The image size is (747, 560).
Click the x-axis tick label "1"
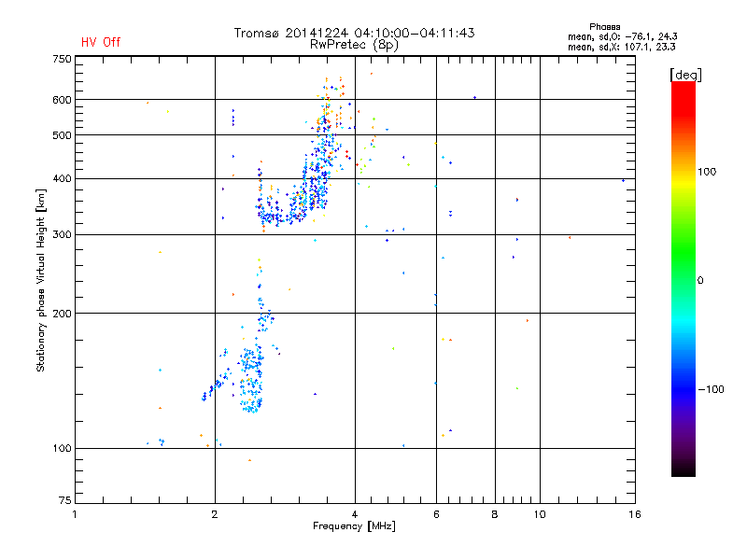[x=75, y=514]
